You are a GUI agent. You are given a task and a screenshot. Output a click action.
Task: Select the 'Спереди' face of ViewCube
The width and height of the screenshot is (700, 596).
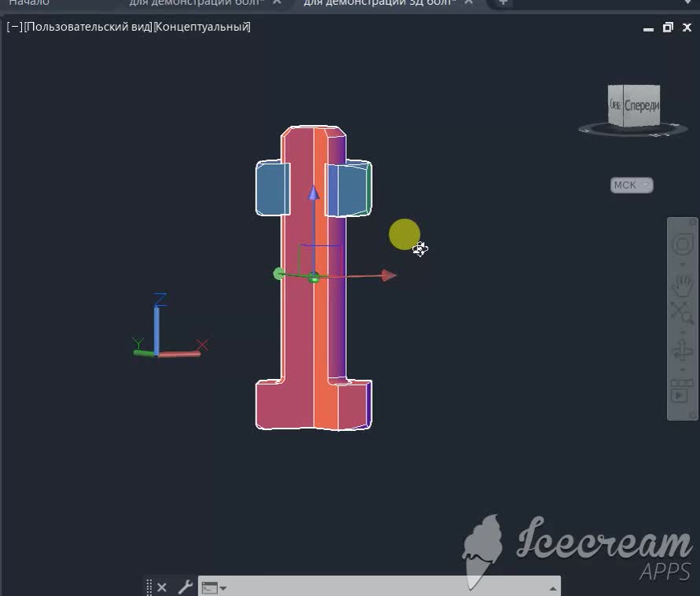click(x=641, y=106)
